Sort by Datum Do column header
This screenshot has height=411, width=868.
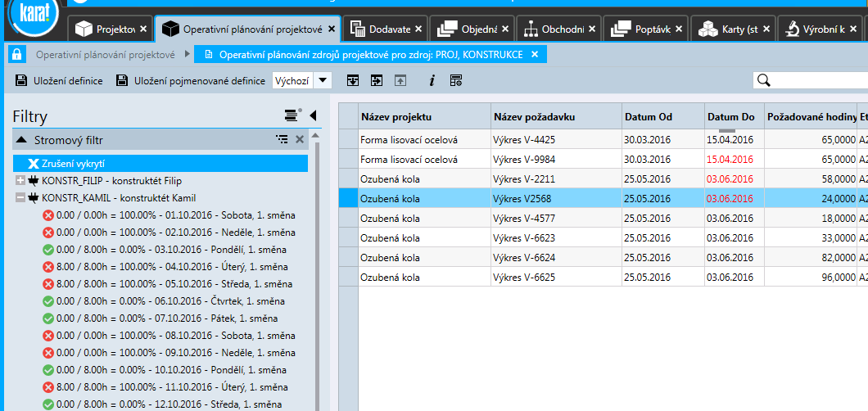(x=734, y=117)
